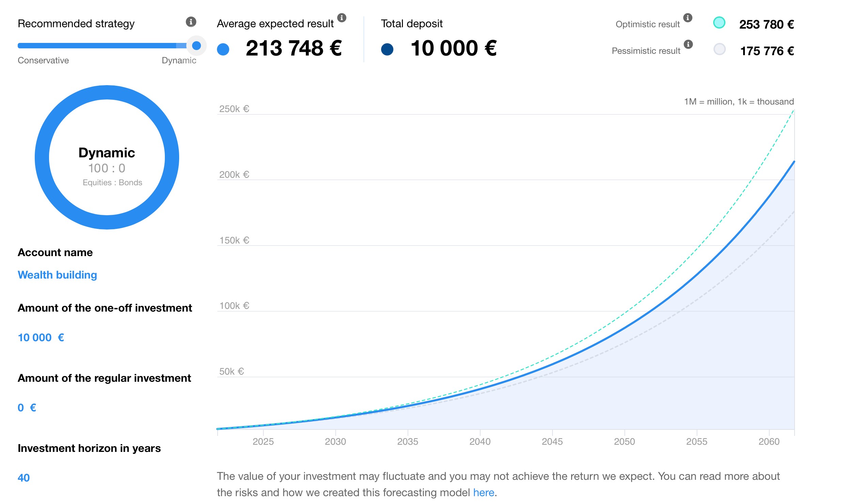Click info icon beside Recommended strategy
The height and width of the screenshot is (504, 846).
(191, 22)
